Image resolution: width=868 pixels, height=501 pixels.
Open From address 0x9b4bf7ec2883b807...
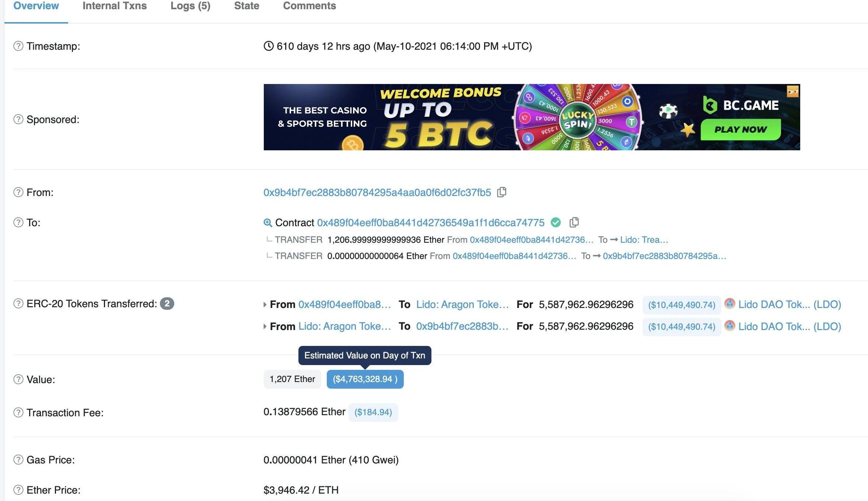tap(377, 192)
